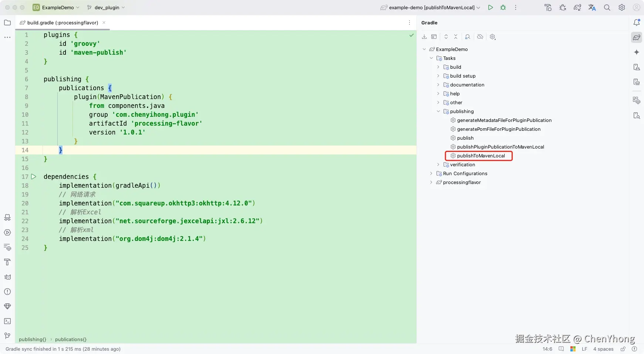Expand the build task group

point(438,67)
